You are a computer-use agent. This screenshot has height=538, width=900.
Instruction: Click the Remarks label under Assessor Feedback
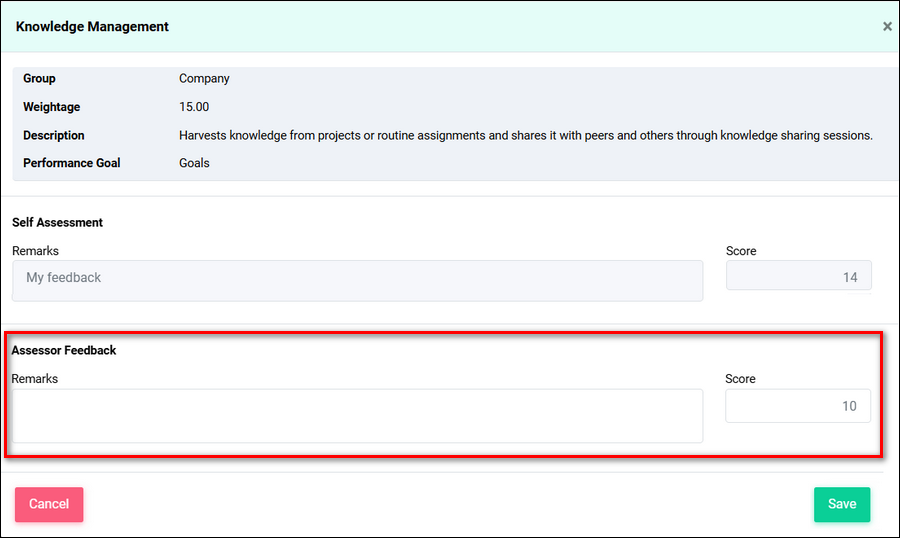(x=35, y=379)
